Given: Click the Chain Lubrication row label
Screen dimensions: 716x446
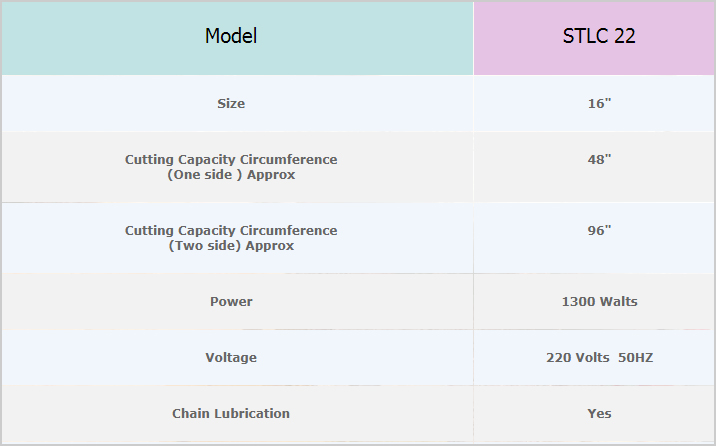Looking at the screenshot, I should [231, 413].
